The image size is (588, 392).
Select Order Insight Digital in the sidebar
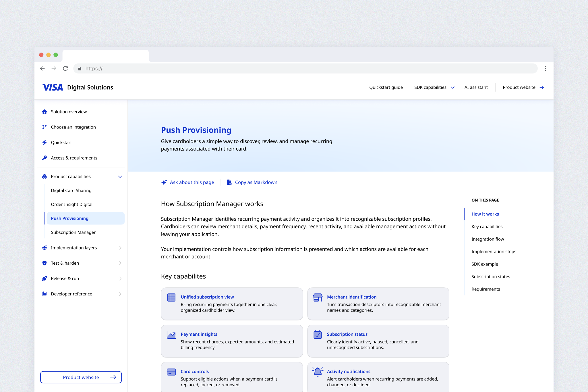click(71, 204)
